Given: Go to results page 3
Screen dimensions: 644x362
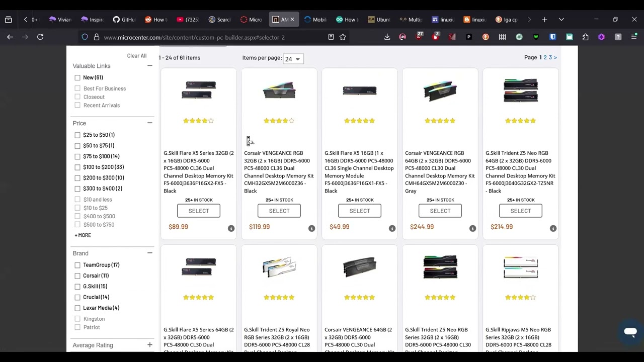Looking at the screenshot, I should pyautogui.click(x=550, y=57).
